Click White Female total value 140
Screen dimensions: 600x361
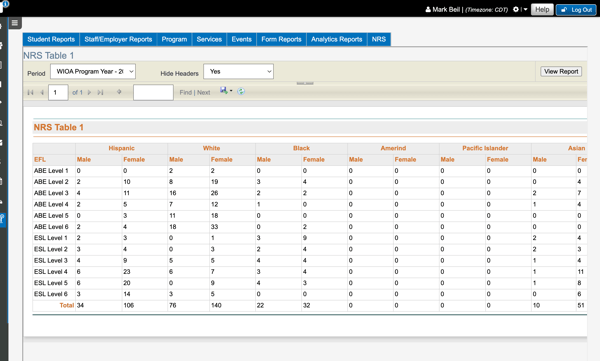[x=216, y=305]
